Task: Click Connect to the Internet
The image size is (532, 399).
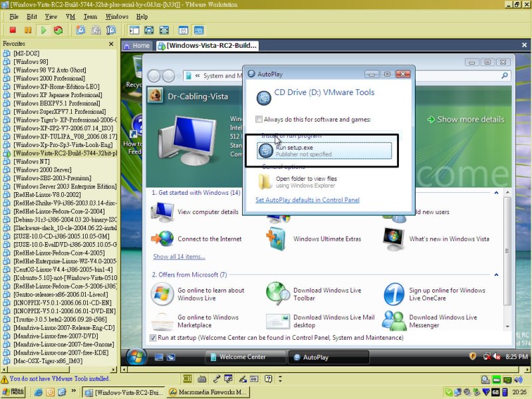Action: pos(209,239)
